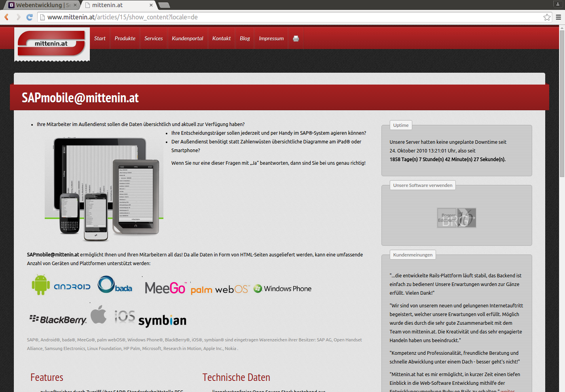Image resolution: width=565 pixels, height=392 pixels.
Task: Open the Chrome menu icon
Action: pos(558,17)
